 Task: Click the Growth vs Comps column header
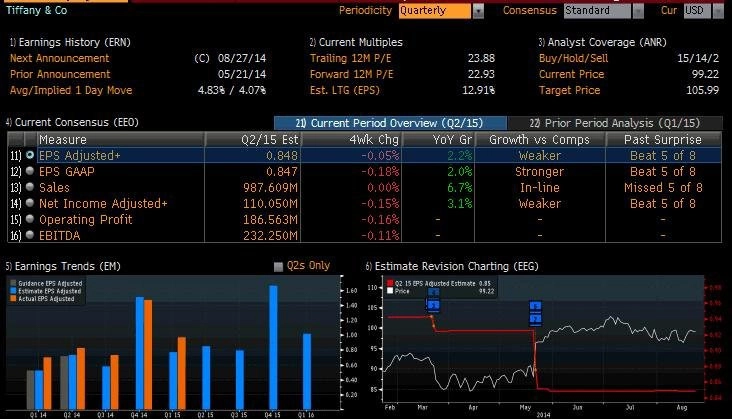tap(540, 140)
